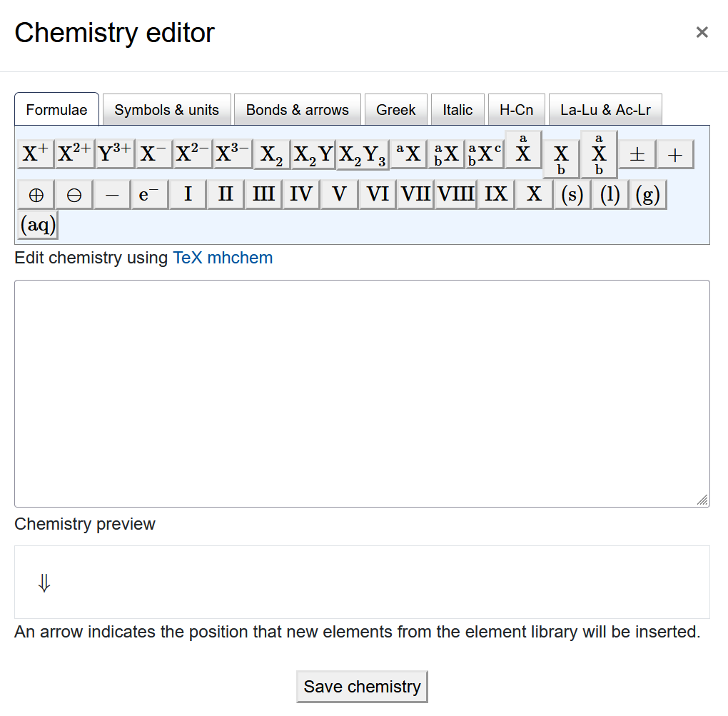This screenshot has width=728, height=716.
Task: Insert the circled plus oxidation symbol
Action: click(x=36, y=193)
